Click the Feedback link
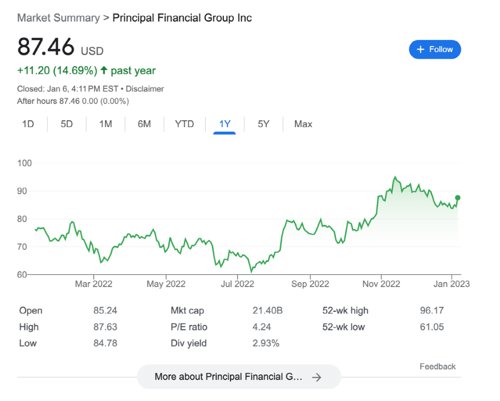Screen dimensions: 500x401 pos(437,366)
